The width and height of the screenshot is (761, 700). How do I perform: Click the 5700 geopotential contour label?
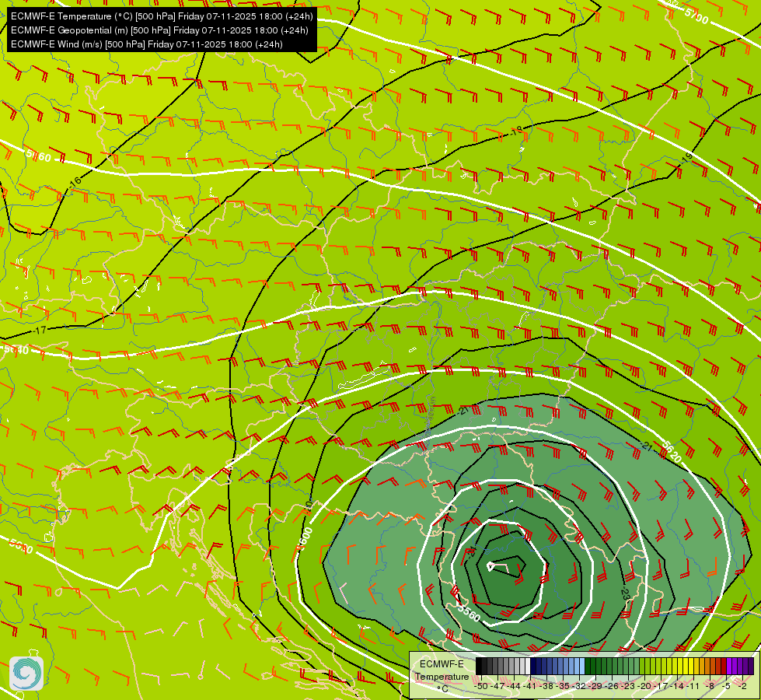pos(696,16)
